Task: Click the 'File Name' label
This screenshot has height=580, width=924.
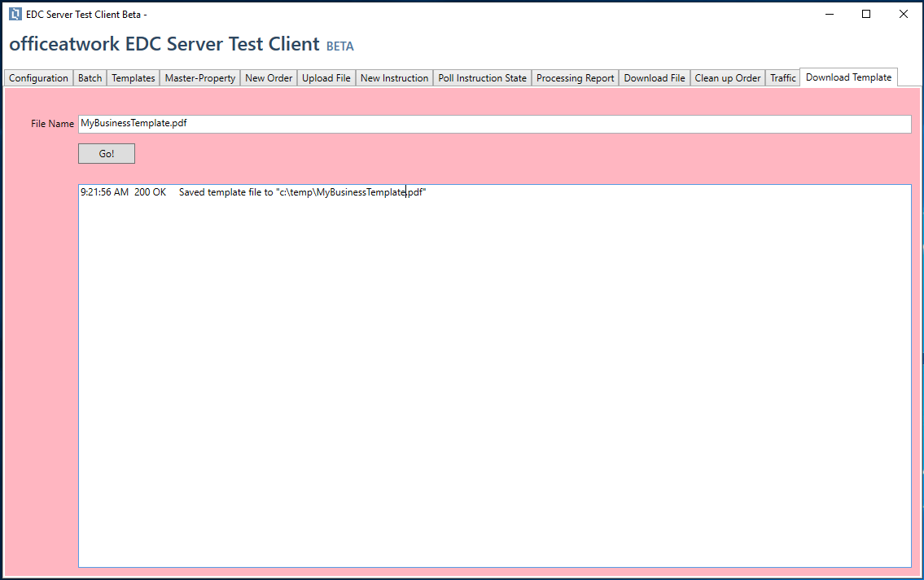Action: click(x=52, y=124)
